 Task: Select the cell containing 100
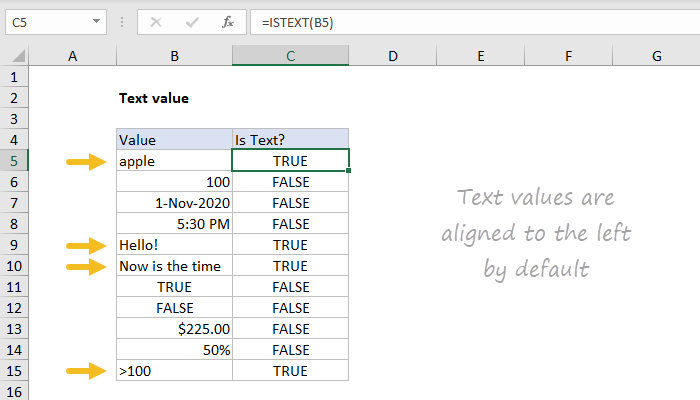[175, 182]
